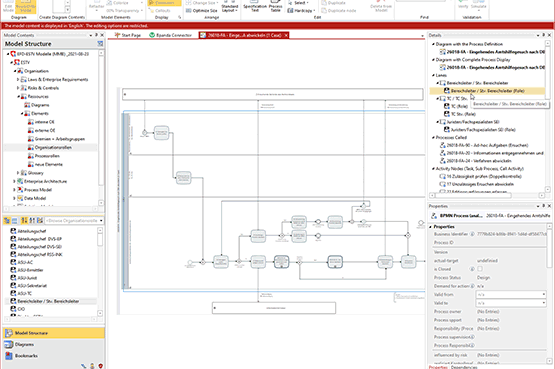The image size is (555, 369).
Task: Expand the Enterprise Architecture node
Action: point(15,181)
